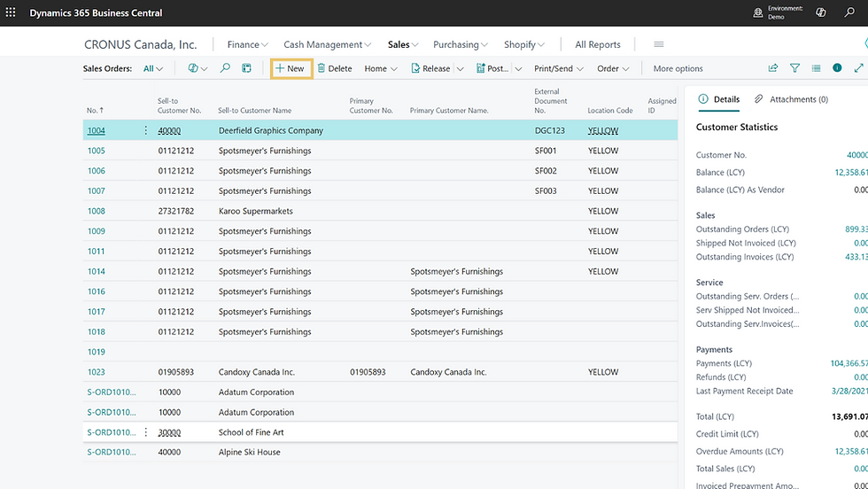Screen dimensions: 868x489
Task: Sort by External Document No. header
Action: (551, 101)
